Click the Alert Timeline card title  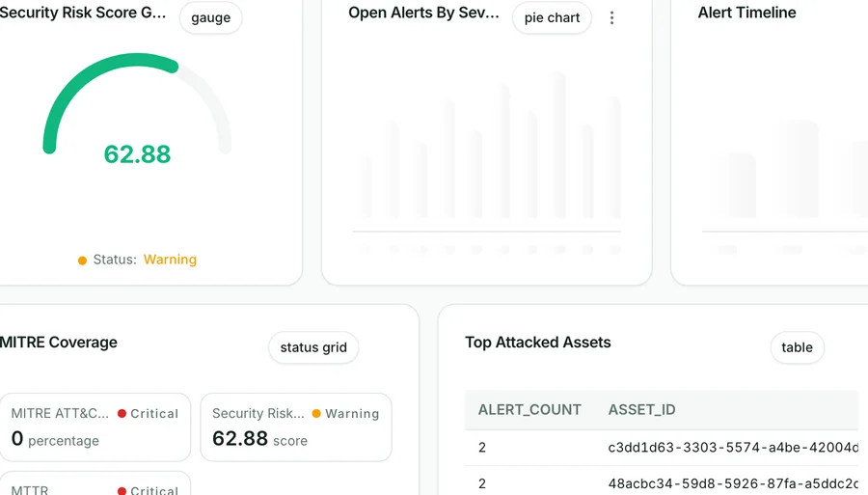pos(746,13)
